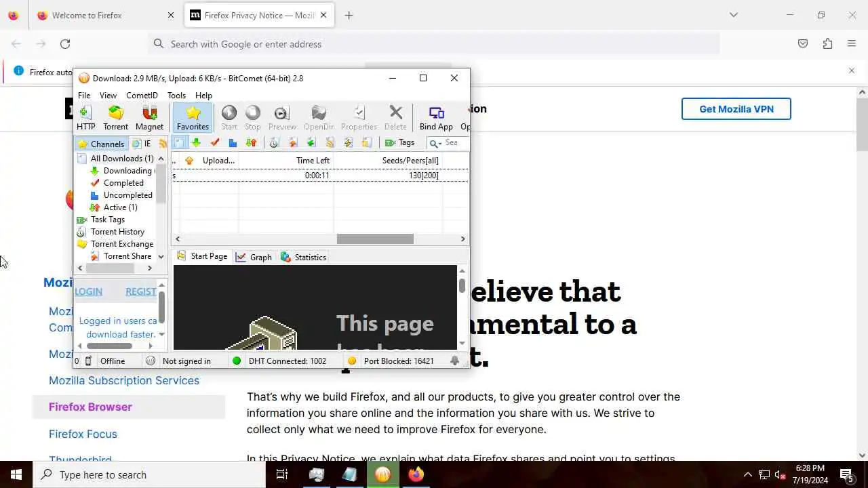Open the File menu in BitComet
The image size is (868, 488).
point(84,96)
